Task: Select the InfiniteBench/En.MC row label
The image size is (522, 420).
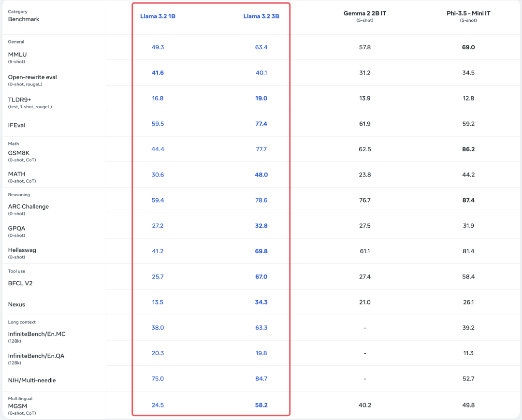Action: 36,334
